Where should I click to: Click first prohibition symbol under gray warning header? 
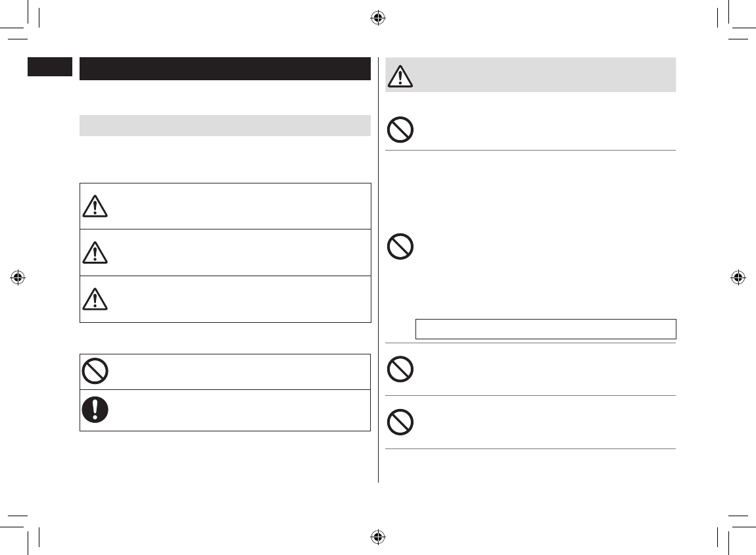pos(400,130)
